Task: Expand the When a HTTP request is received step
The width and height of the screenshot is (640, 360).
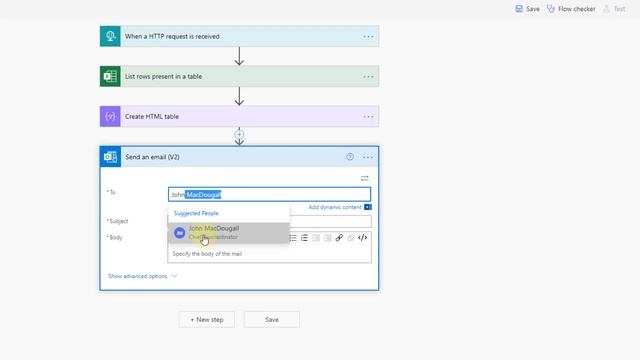Action: (x=239, y=36)
